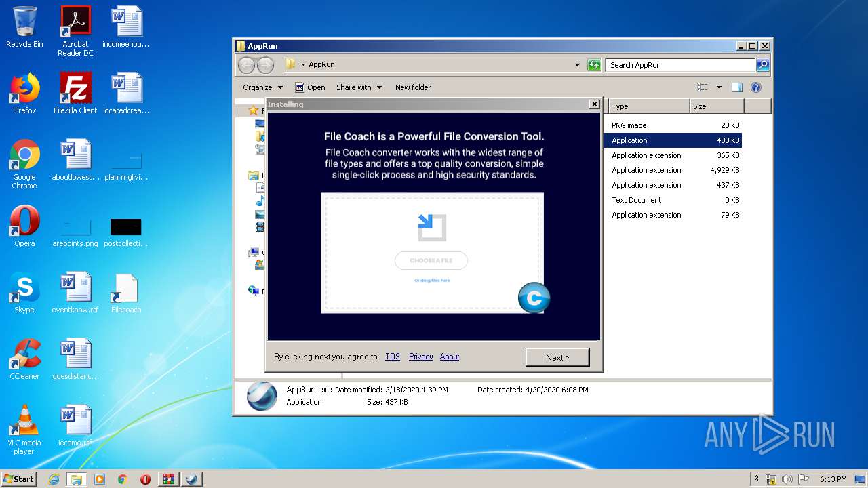Expand the view options arrow

tap(719, 87)
